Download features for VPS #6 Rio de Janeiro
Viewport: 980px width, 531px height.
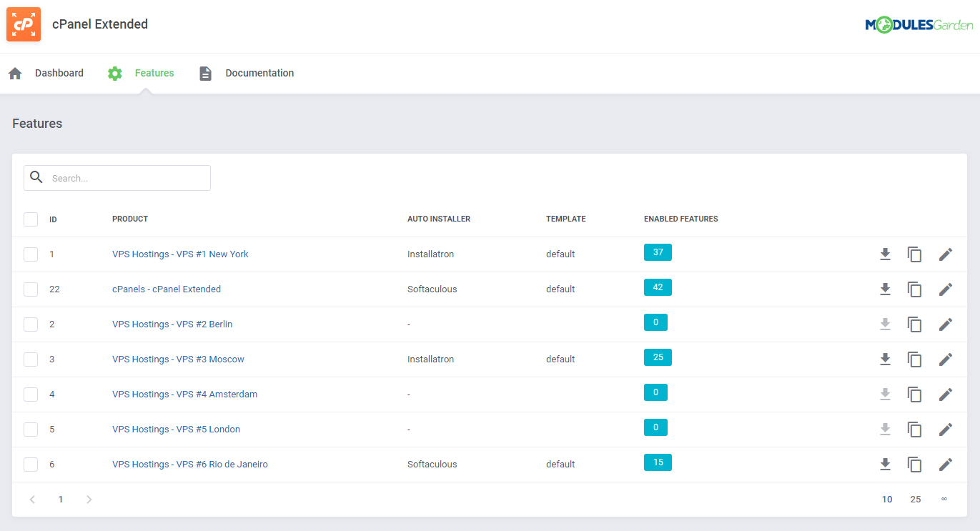pyautogui.click(x=886, y=464)
